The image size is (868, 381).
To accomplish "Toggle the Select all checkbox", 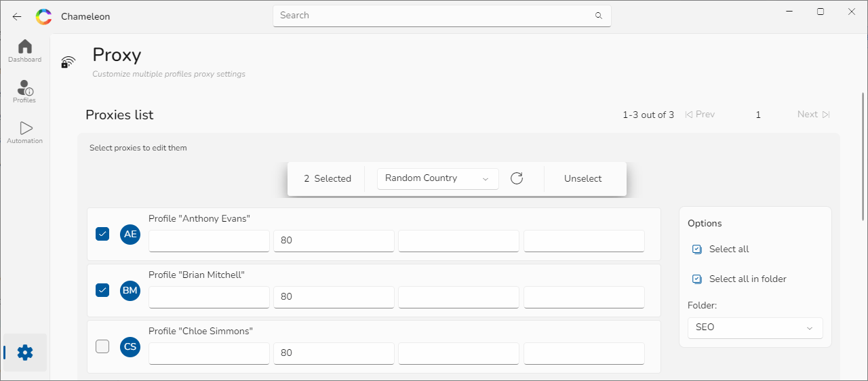I will pos(697,249).
